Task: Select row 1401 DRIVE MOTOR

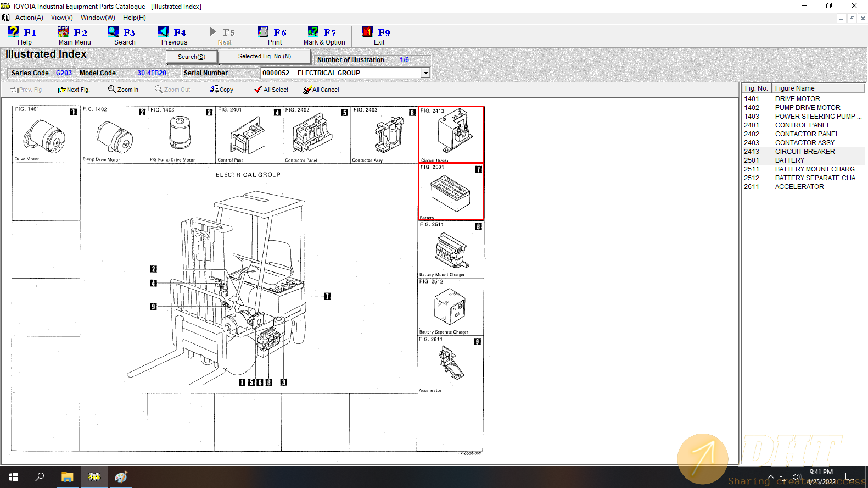Action: pos(803,99)
